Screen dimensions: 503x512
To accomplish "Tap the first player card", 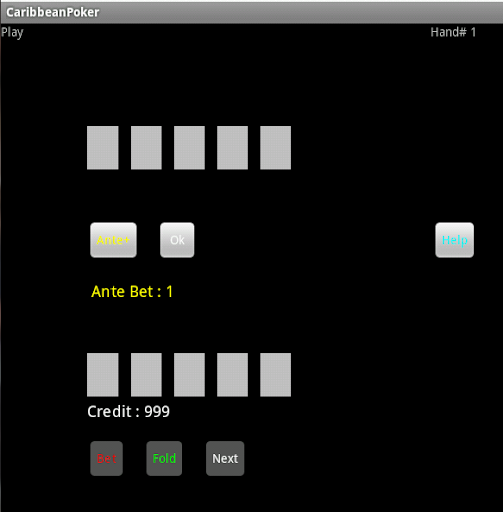I will tap(103, 375).
